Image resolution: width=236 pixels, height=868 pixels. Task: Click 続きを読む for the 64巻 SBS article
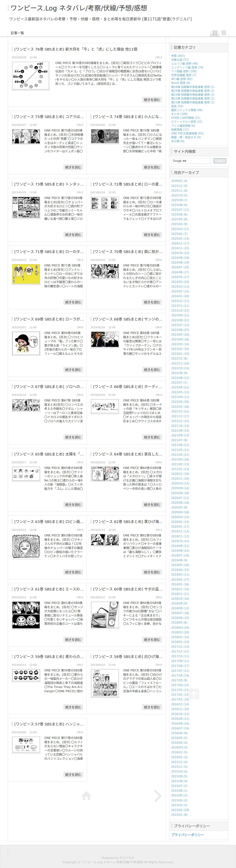pos(152,504)
